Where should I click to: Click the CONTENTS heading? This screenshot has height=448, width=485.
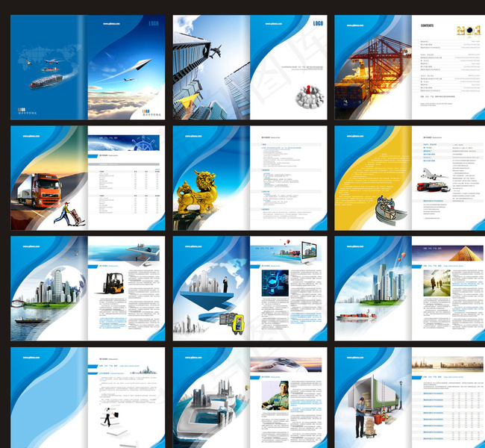click(427, 25)
